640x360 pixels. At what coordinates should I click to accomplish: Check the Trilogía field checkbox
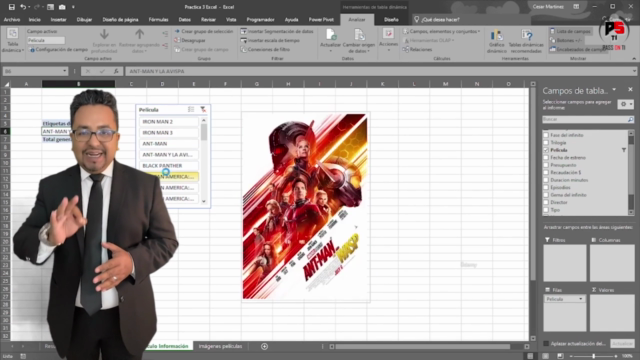click(546, 143)
